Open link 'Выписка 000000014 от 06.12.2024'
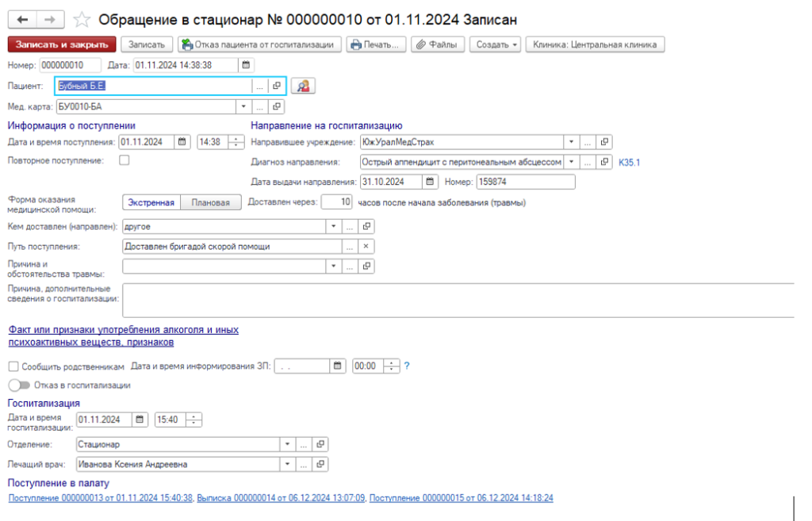This screenshot has height=521, width=812. [281, 498]
